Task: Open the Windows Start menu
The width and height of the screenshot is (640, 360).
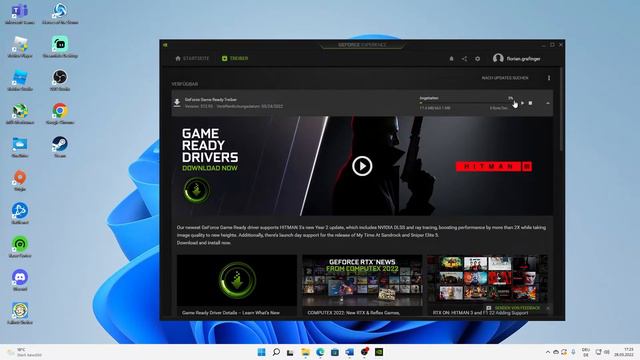Action: (262, 352)
